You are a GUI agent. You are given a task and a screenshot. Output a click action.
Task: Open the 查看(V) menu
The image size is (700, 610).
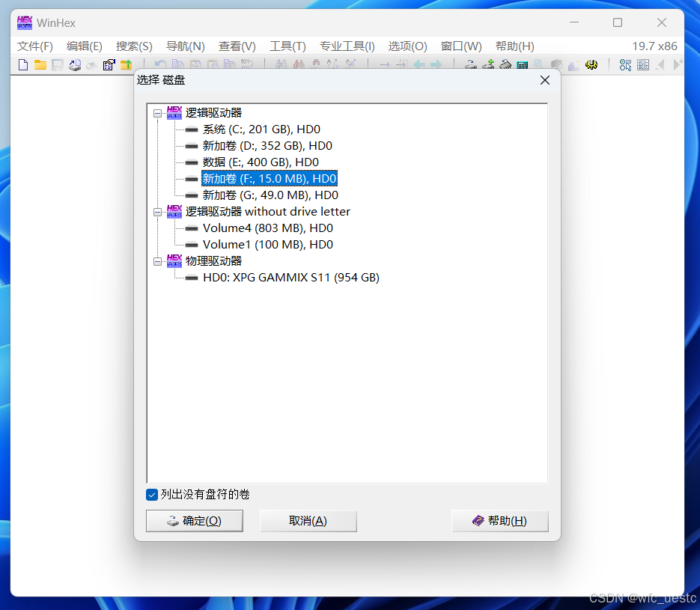(x=237, y=46)
